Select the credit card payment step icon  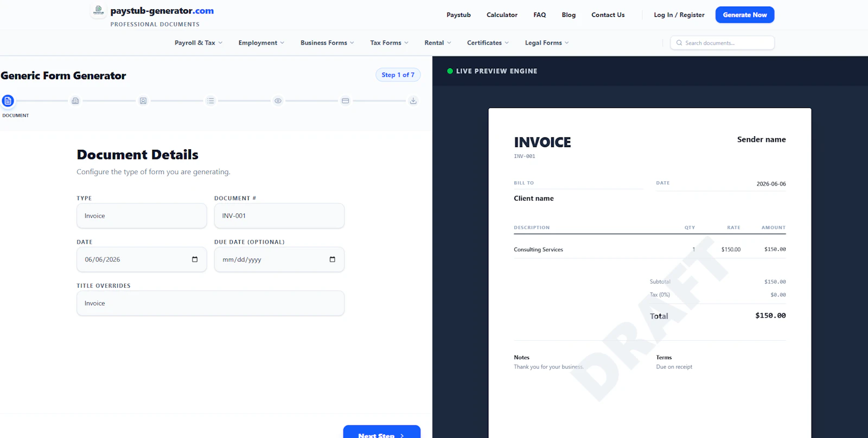click(346, 101)
